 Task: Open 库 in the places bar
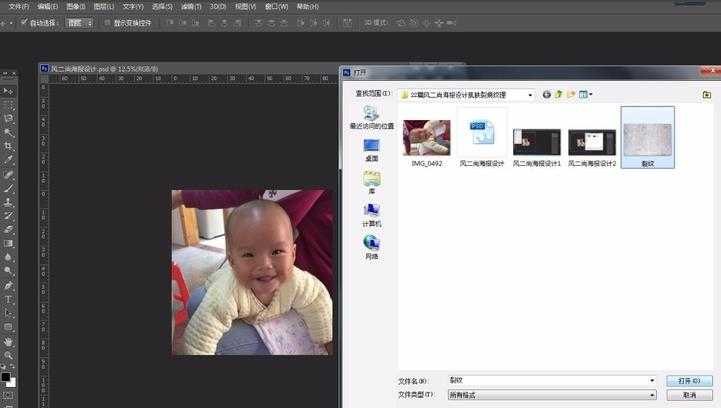coord(372,183)
